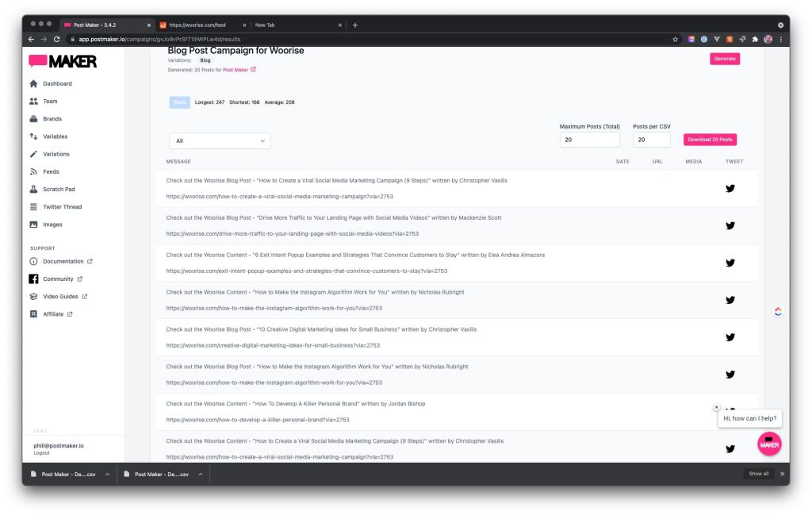This screenshot has height=515, width=812.
Task: Dismiss the 'Hi, how can I help?' bubble
Action: (x=716, y=407)
